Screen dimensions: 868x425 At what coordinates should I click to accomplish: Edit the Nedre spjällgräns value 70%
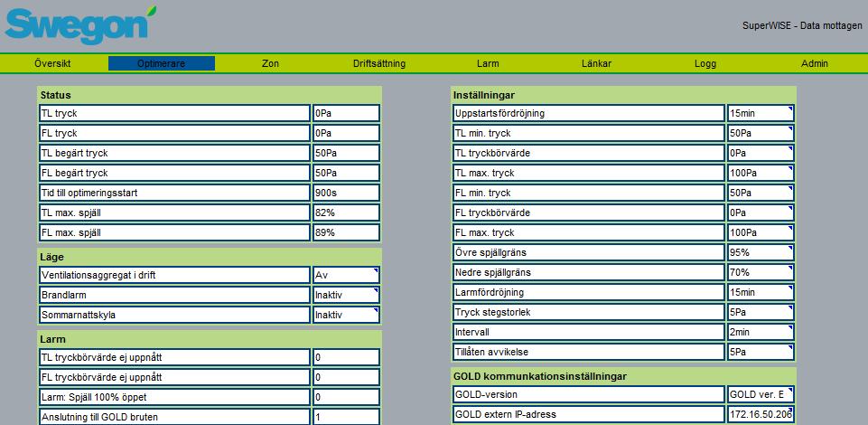(x=761, y=272)
